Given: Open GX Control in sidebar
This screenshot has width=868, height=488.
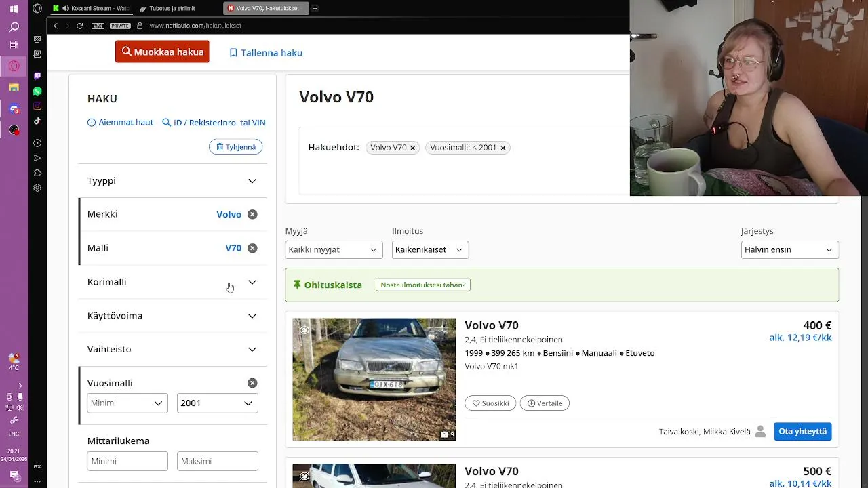Looking at the screenshot, I should [x=37, y=466].
